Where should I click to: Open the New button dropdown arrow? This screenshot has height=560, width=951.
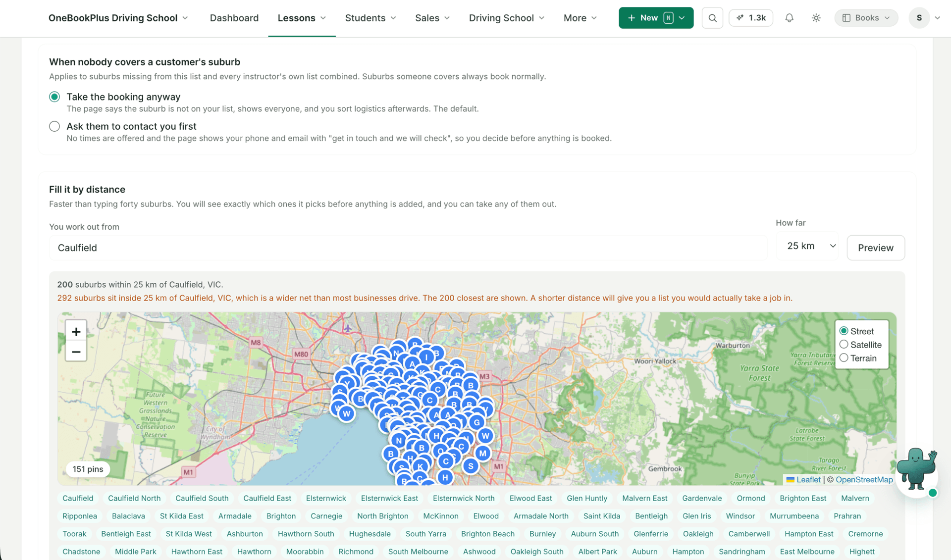(683, 18)
